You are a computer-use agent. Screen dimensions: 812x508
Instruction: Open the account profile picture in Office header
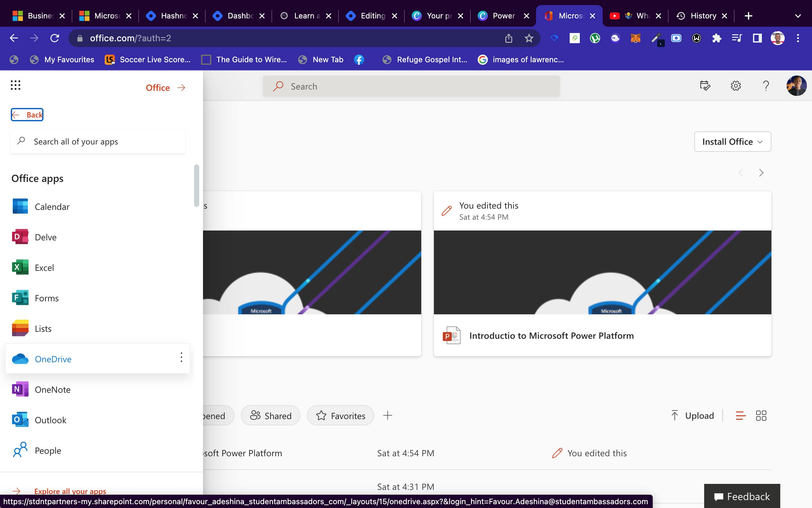[x=796, y=86]
